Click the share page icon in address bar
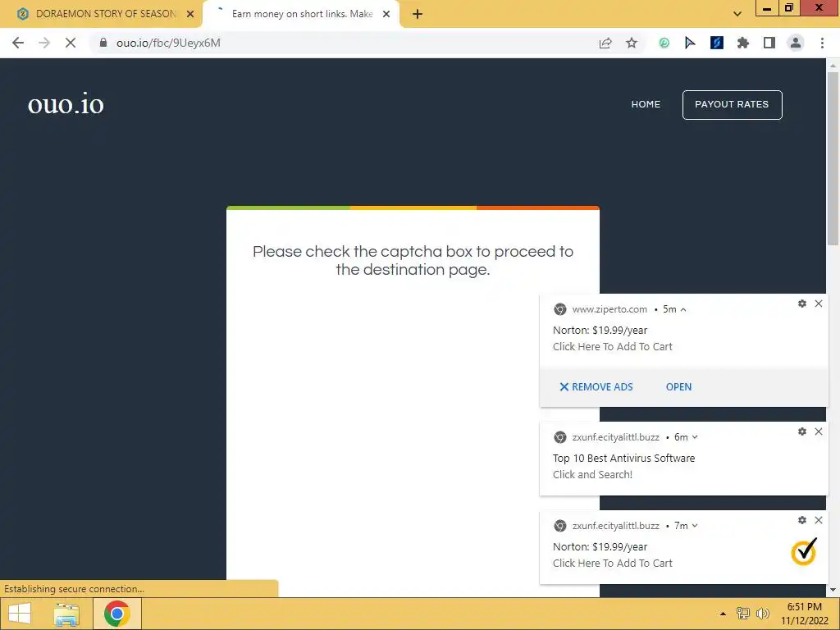 [605, 43]
